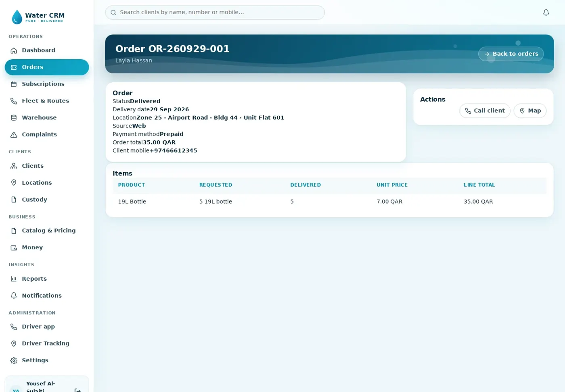Click the 19L Bottle product cell
This screenshot has width=565, height=392.
[132, 202]
